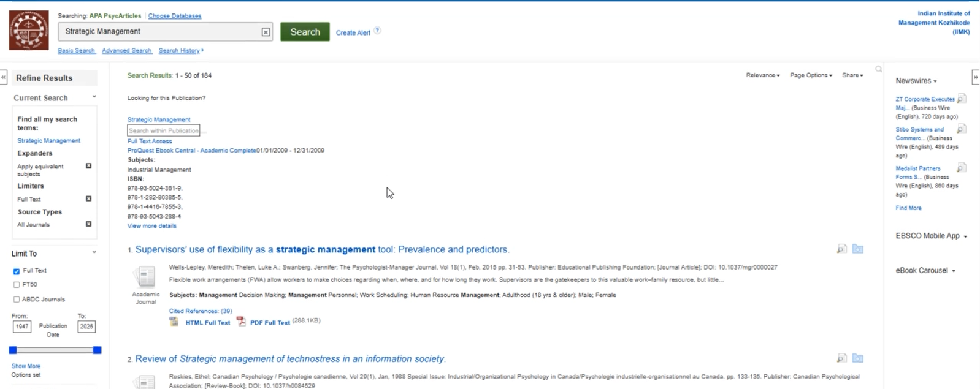Viewport: 980px width, 389px height.
Task: Uncheck the Full Text checkbox
Action: tap(17, 271)
